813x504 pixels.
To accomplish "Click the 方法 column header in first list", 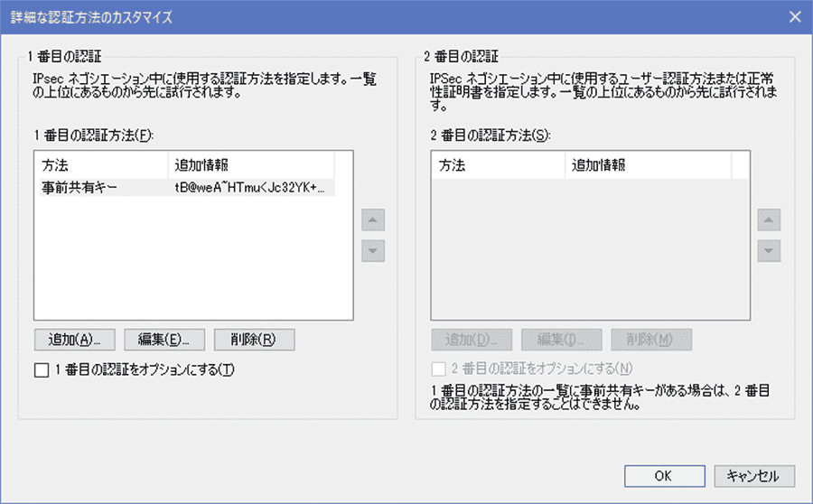I will coord(103,165).
